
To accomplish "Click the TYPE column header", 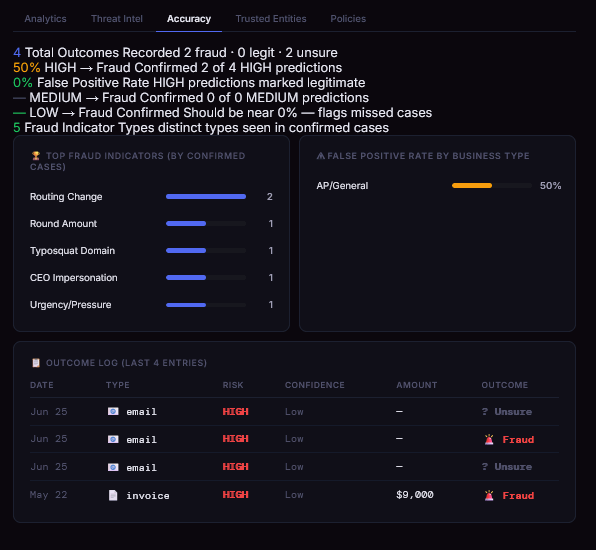I will point(118,385).
